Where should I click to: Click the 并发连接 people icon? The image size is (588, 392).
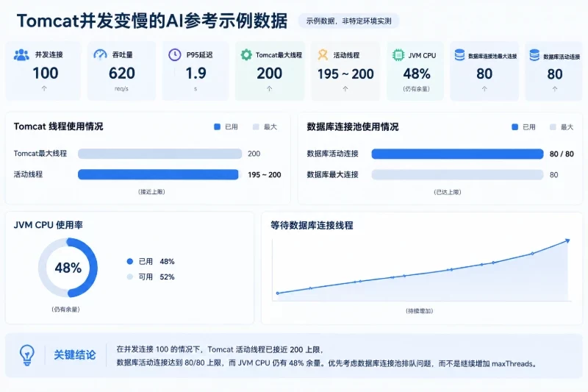click(x=21, y=54)
